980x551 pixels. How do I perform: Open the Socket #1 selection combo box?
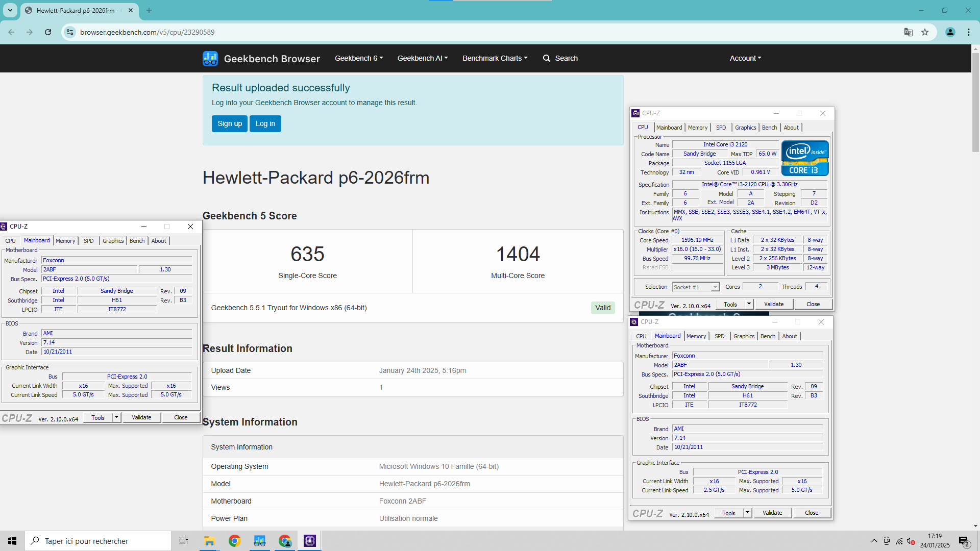(696, 287)
